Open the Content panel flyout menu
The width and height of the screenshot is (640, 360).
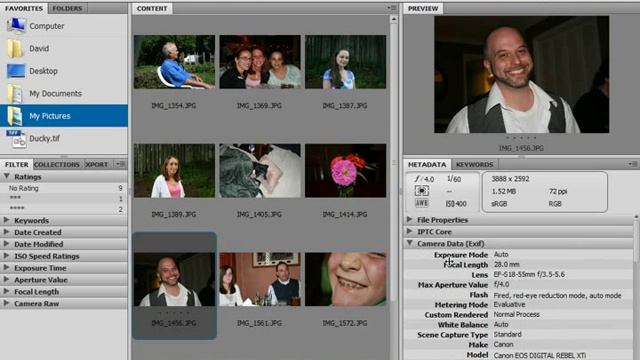(x=392, y=8)
